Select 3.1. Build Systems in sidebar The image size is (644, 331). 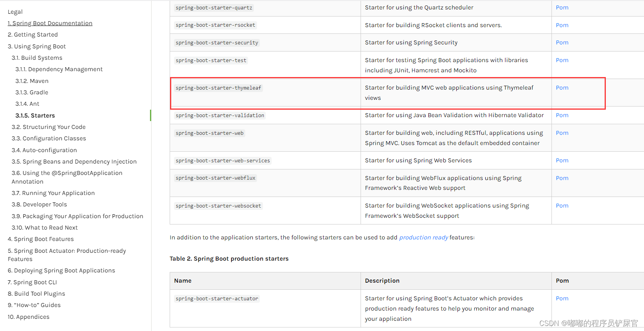(37, 58)
